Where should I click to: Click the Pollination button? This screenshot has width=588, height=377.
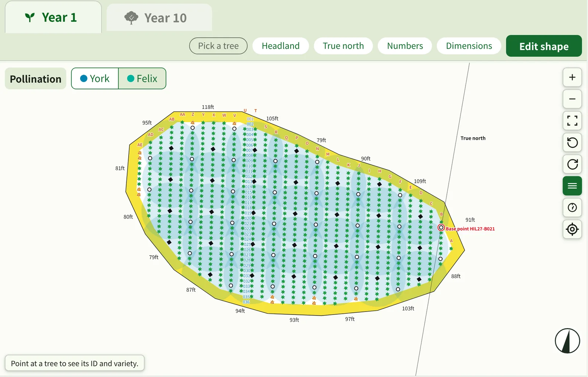[36, 79]
